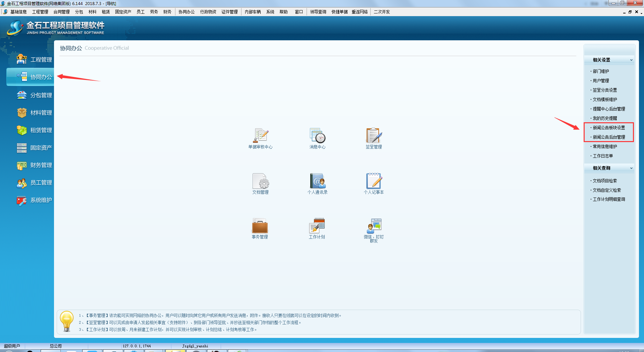Open 工作计划明细查询 link
Image resolution: width=644 pixels, height=352 pixels.
(609, 199)
